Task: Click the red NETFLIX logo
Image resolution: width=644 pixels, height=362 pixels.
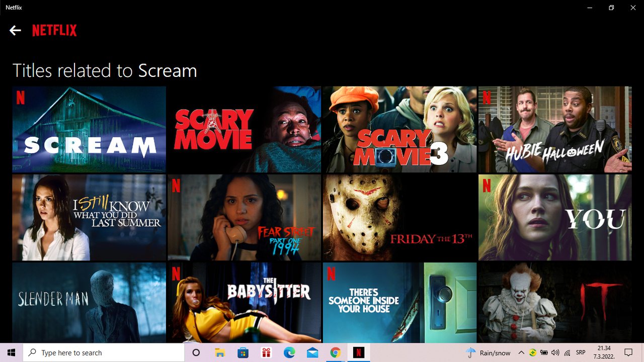Action: 54,31
